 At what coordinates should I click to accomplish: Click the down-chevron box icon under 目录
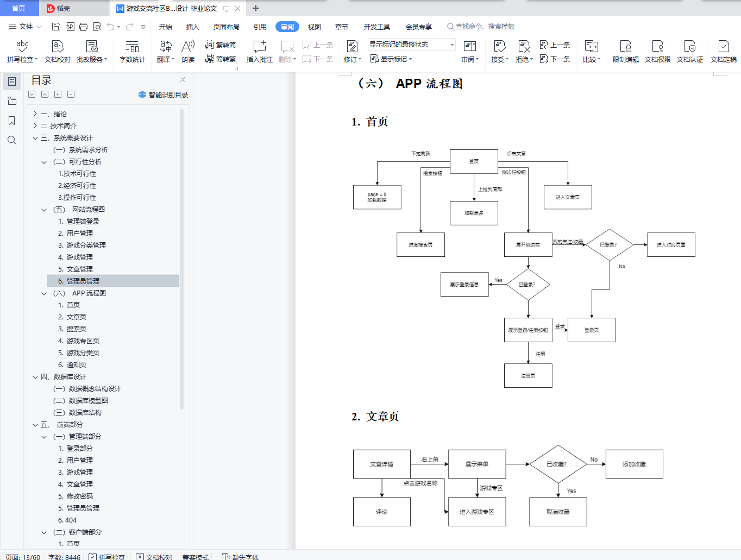(x=32, y=95)
